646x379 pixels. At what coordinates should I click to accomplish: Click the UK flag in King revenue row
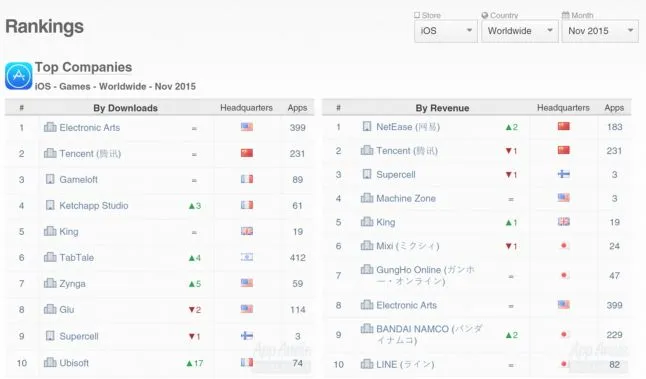[564, 222]
